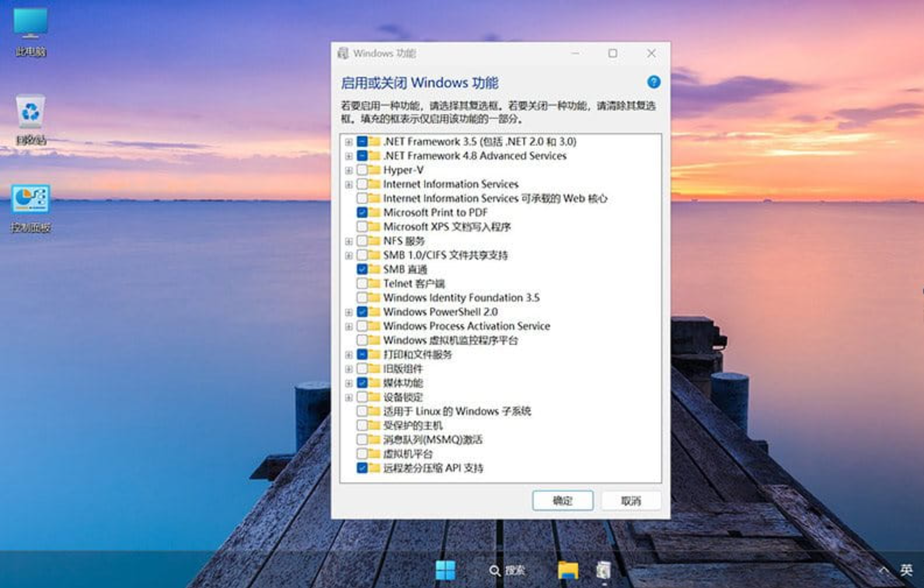Viewport: 924px width, 588px height.
Task: Enable the 虚拟机平台 checkbox
Action: pyautogui.click(x=362, y=454)
